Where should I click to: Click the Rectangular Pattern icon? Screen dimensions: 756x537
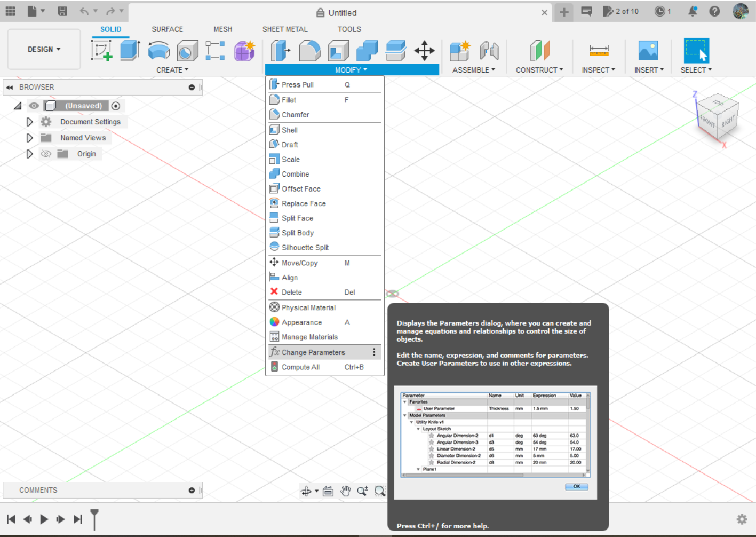point(215,51)
